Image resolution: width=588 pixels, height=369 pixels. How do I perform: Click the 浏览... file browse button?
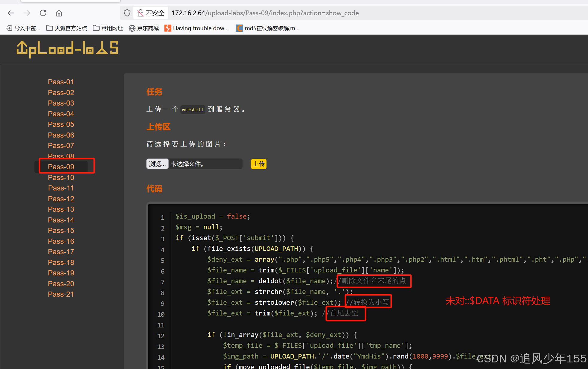coord(157,164)
